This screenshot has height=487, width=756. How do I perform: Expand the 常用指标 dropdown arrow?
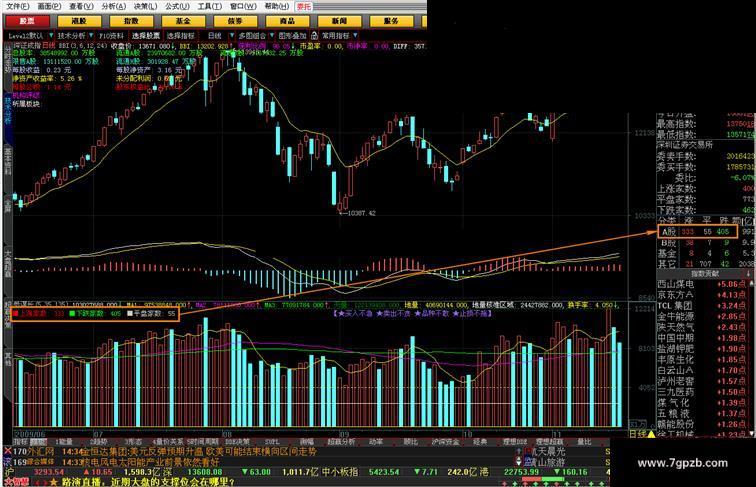tap(355, 36)
